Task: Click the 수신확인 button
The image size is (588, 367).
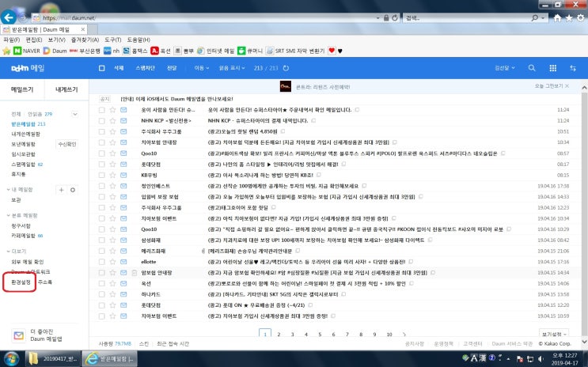Action: (x=67, y=144)
